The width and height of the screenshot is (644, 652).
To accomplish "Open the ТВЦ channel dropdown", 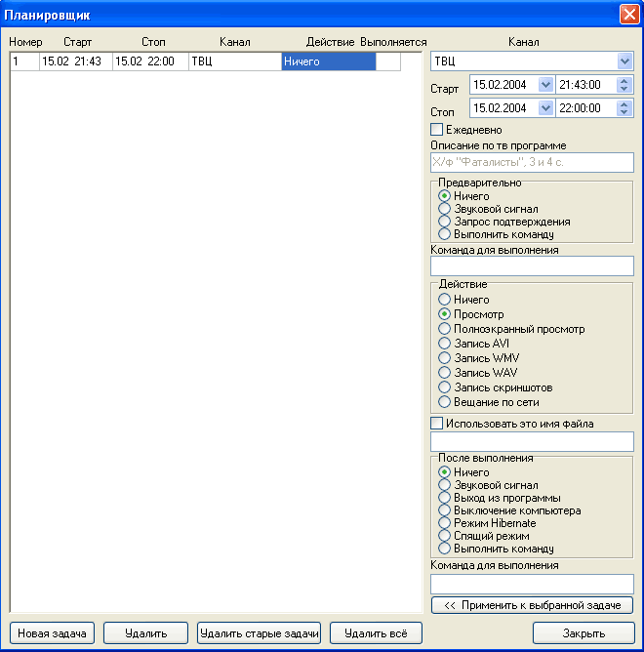I will point(624,61).
